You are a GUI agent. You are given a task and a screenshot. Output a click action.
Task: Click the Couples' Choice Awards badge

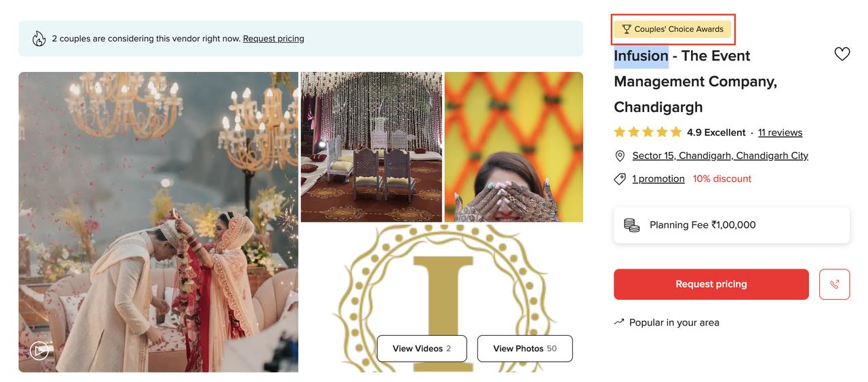click(x=673, y=29)
